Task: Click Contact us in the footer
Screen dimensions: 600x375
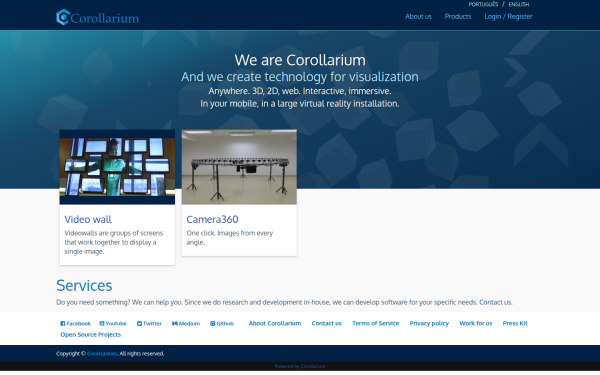Action: [x=326, y=323]
